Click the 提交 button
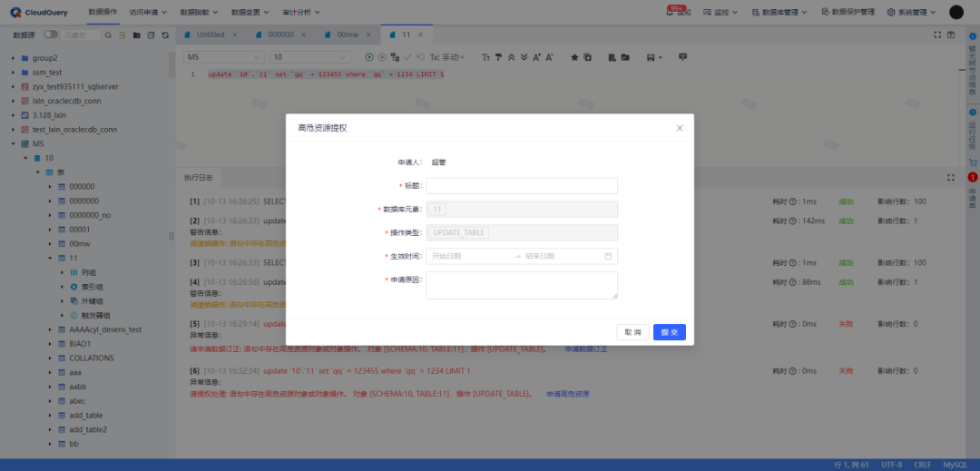980x471 pixels. click(670, 332)
